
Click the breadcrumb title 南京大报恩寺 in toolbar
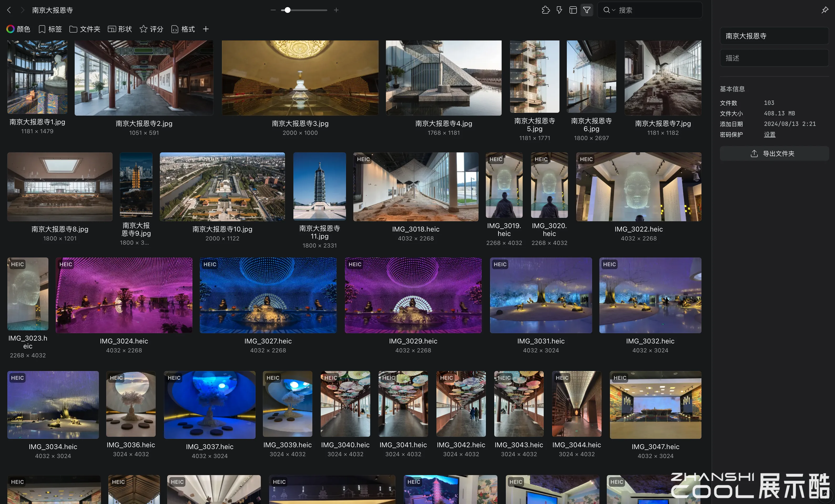(53, 10)
